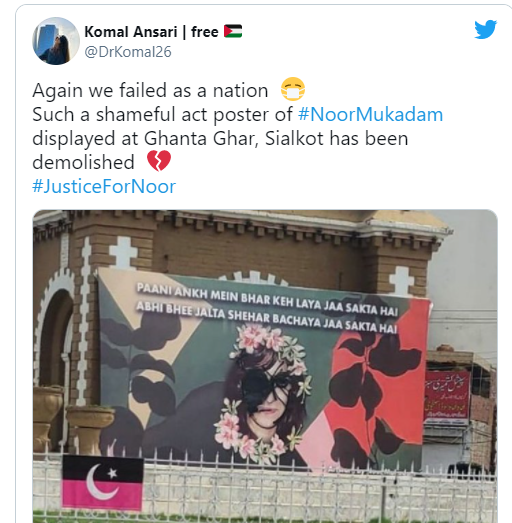
Task: Click the white star on the crescent flag
Action: (112, 473)
